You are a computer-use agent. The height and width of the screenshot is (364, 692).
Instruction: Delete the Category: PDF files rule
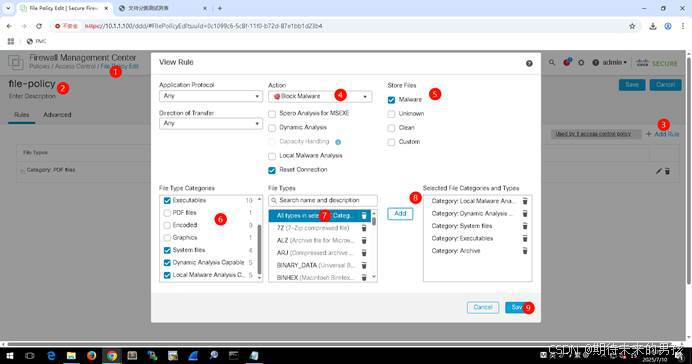click(x=667, y=171)
